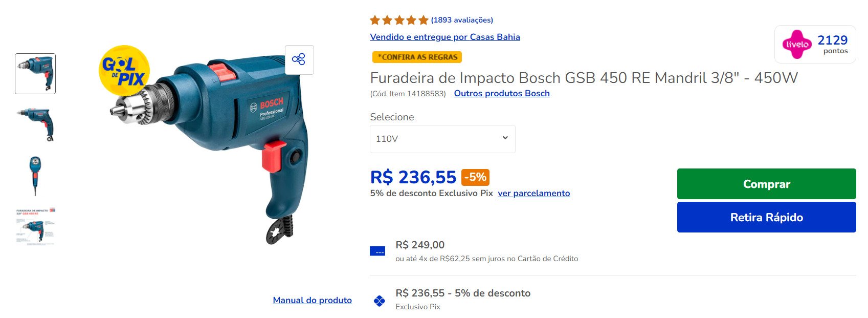Click the dropdown chevron arrow for voltage

point(505,138)
